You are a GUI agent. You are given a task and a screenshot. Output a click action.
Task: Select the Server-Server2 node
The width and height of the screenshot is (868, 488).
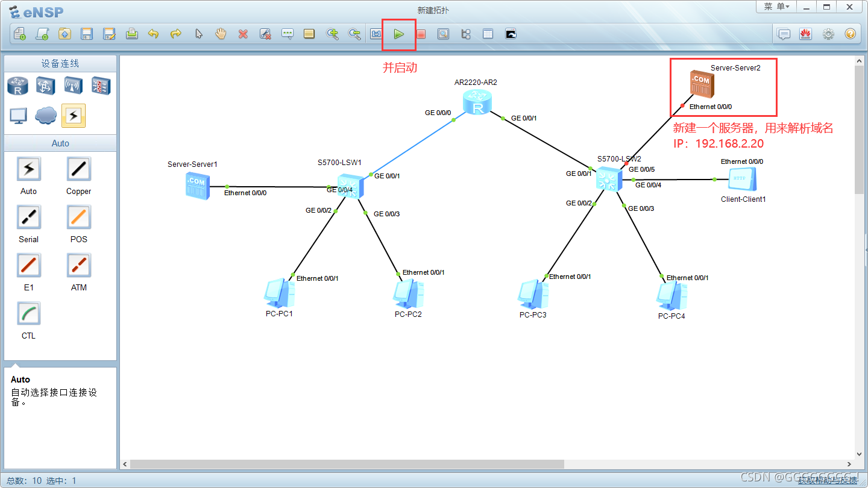(x=702, y=84)
